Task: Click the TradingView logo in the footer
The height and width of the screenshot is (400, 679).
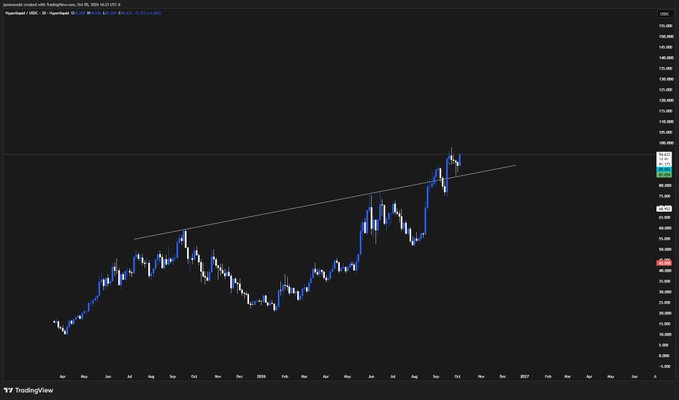Action: tap(28, 390)
